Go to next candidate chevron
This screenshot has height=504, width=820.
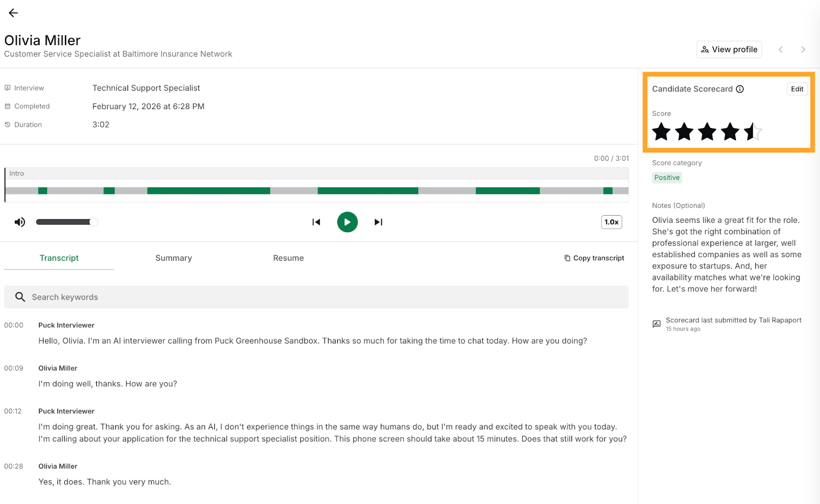803,50
